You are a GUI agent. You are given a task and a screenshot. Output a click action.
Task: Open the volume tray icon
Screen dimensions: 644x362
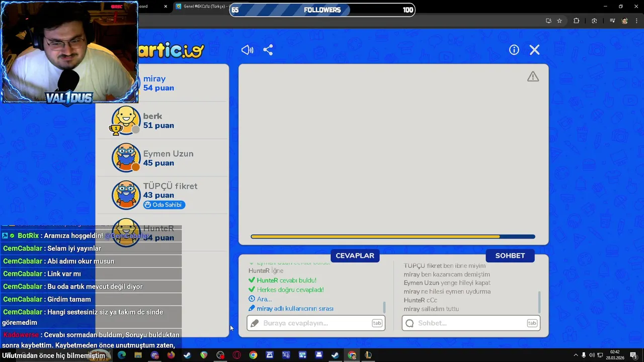[x=592, y=355]
